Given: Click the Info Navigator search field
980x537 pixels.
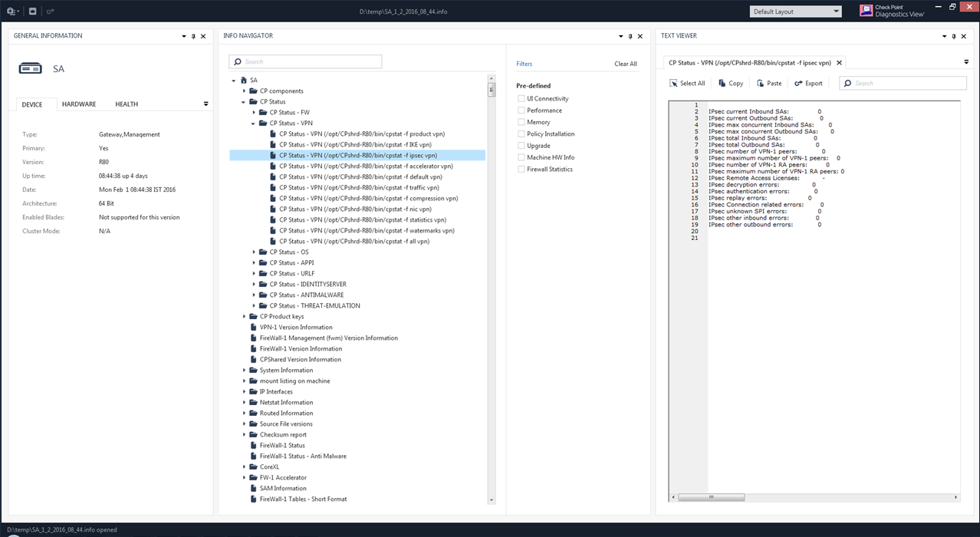Looking at the screenshot, I should point(305,61).
